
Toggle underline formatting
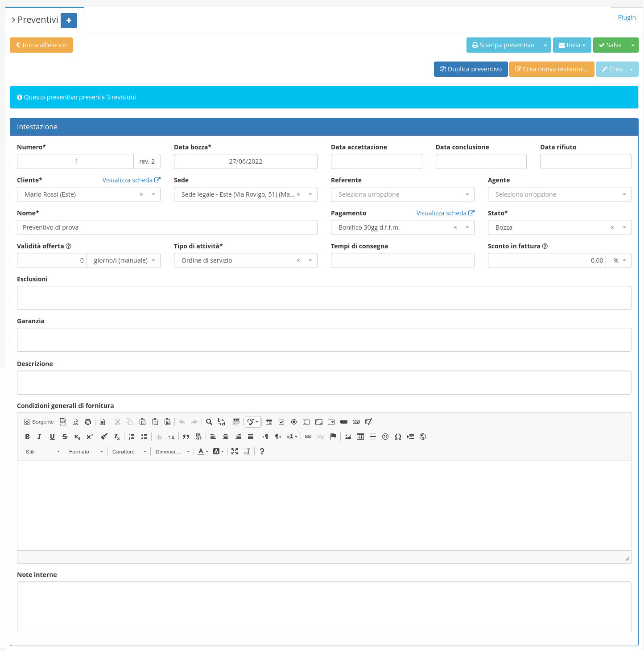pos(52,437)
